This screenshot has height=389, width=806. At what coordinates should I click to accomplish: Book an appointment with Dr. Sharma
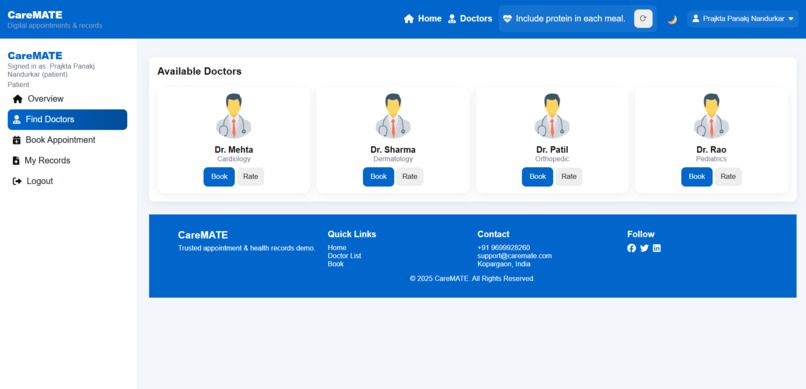pyautogui.click(x=378, y=177)
